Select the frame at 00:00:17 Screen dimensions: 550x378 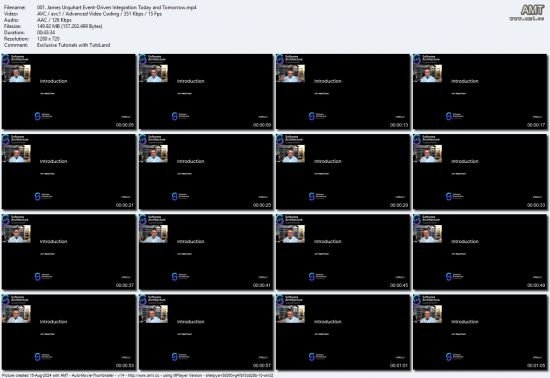coord(480,92)
